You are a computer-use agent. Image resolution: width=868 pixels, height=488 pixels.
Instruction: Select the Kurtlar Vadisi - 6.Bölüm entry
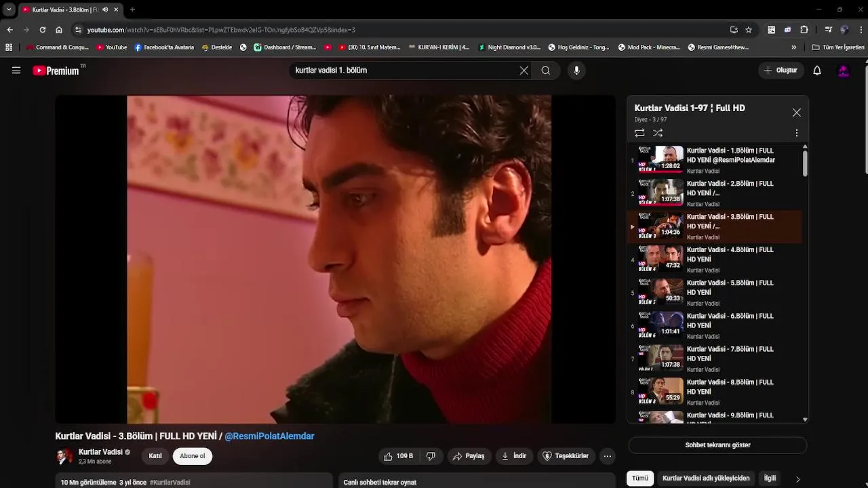coord(715,326)
